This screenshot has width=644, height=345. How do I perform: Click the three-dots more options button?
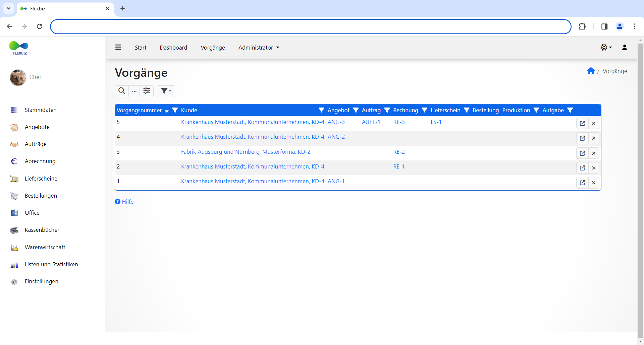(134, 91)
